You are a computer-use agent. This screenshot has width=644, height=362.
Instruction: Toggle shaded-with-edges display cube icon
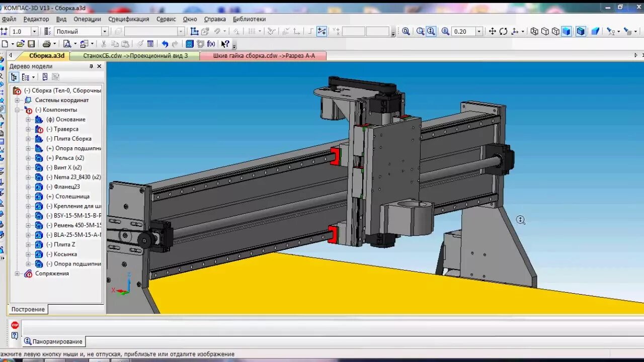click(581, 31)
